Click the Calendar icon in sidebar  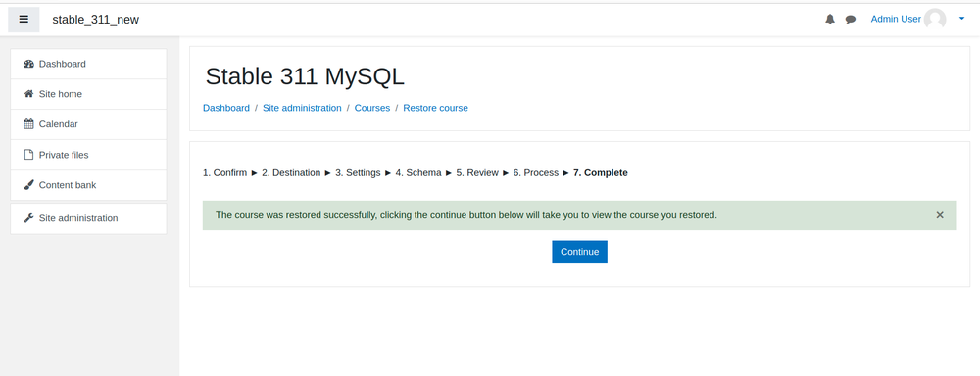pyautogui.click(x=28, y=124)
